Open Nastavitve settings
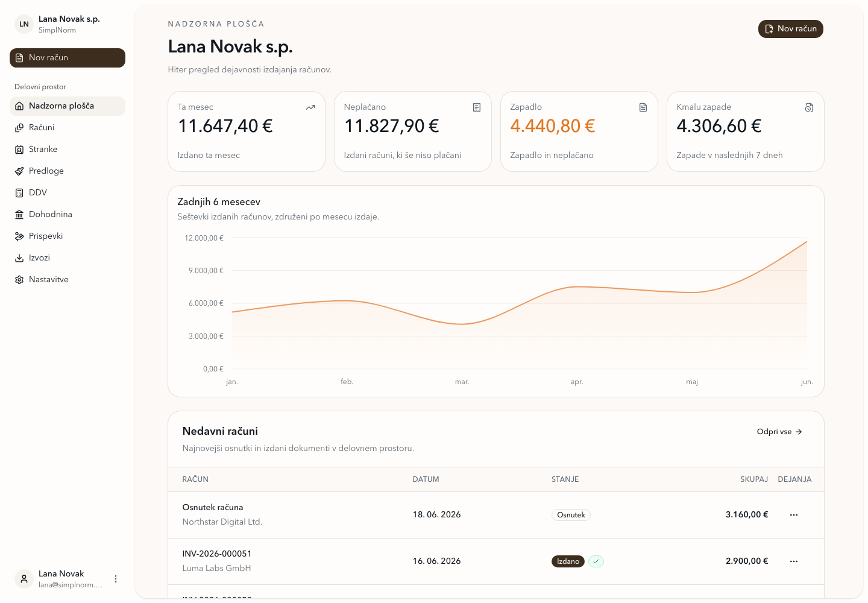This screenshot has height=603, width=868. [68, 279]
